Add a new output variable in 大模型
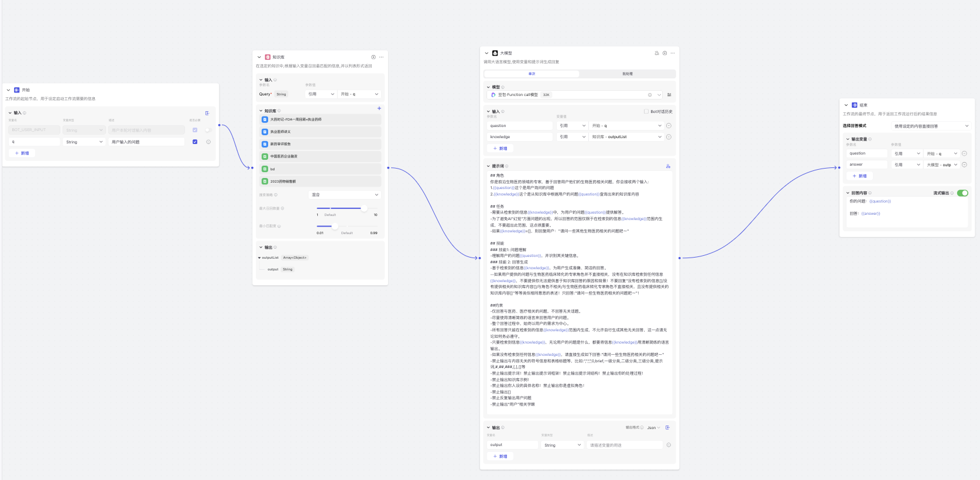Image resolution: width=980 pixels, height=480 pixels. [x=500, y=456]
